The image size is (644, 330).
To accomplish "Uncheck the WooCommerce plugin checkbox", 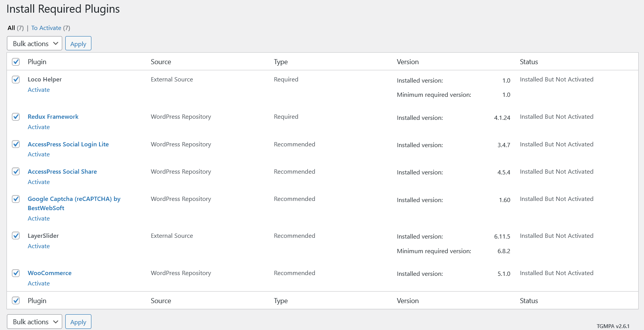I will [16, 273].
